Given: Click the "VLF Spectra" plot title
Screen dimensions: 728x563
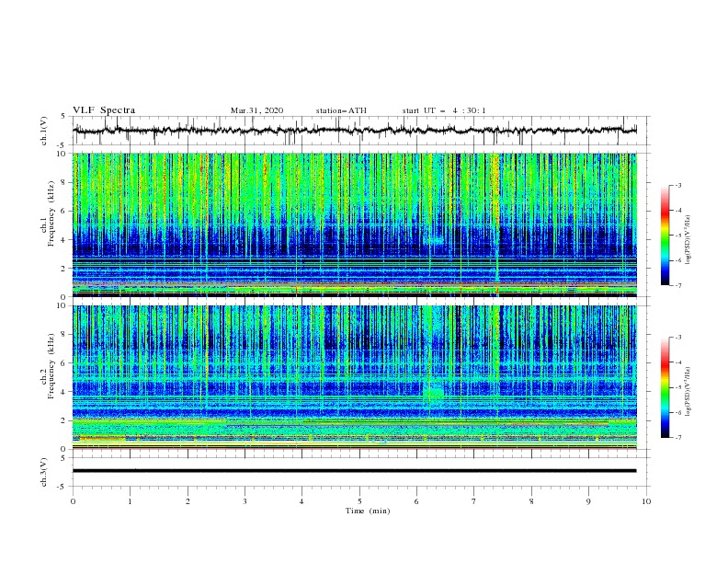Looking at the screenshot, I should tap(104, 110).
